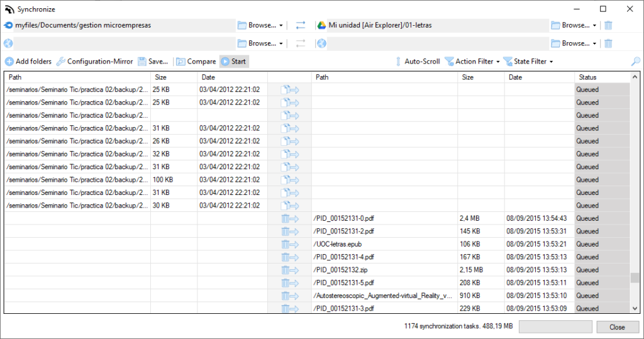Click the upload action icon in the first row

click(290, 90)
